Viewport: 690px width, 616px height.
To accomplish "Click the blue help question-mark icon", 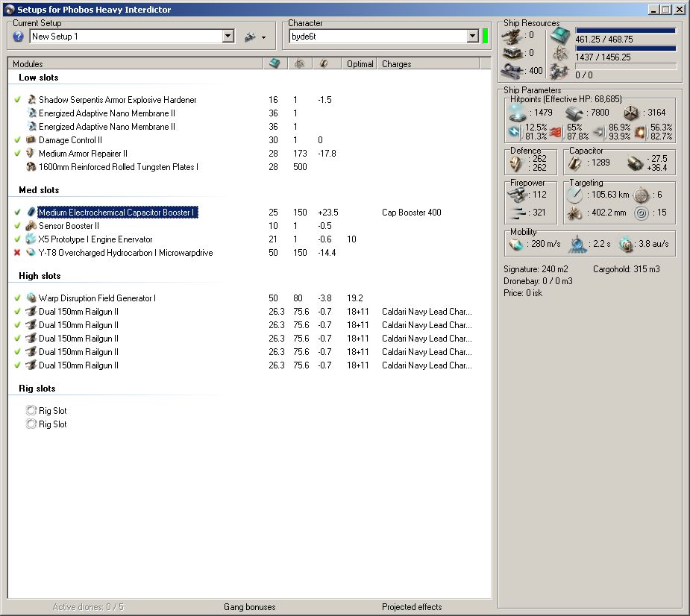I will [x=18, y=36].
